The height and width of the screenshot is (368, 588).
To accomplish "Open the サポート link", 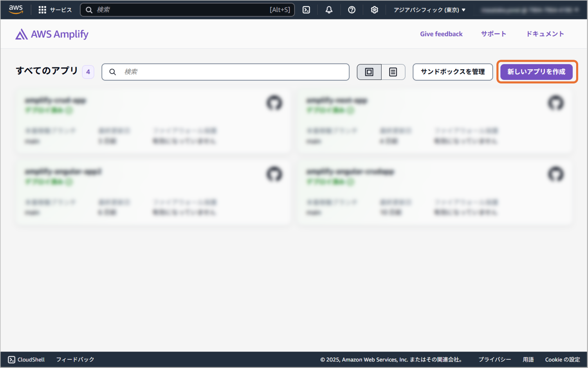I will pos(494,34).
